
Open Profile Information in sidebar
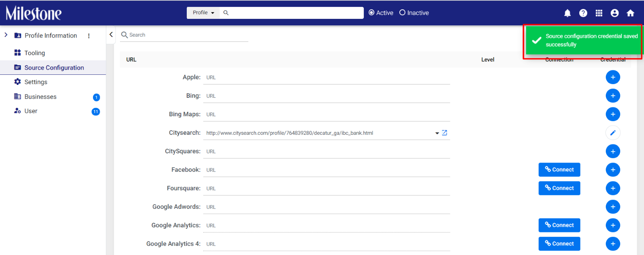click(x=51, y=35)
